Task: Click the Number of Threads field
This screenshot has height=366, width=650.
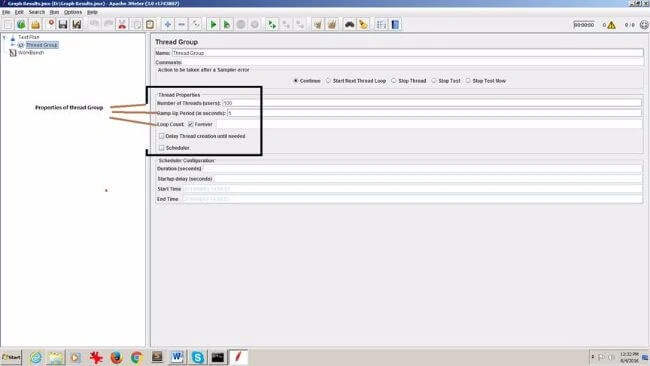Action: (432, 103)
